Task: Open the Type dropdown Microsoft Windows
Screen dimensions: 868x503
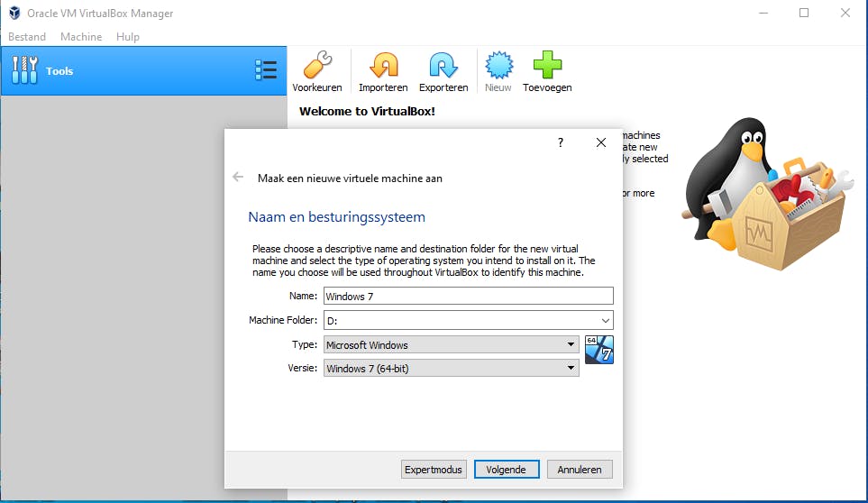Action: [x=452, y=344]
